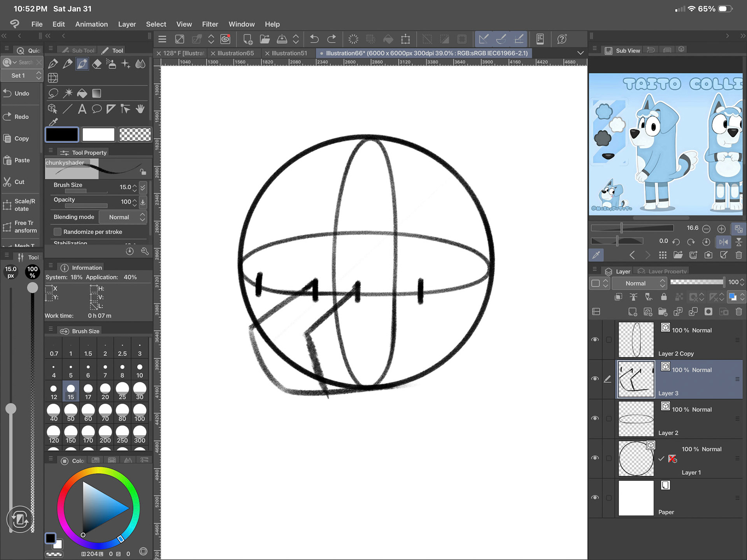Click the Hand move tool
The width and height of the screenshot is (747, 560).
point(140,109)
